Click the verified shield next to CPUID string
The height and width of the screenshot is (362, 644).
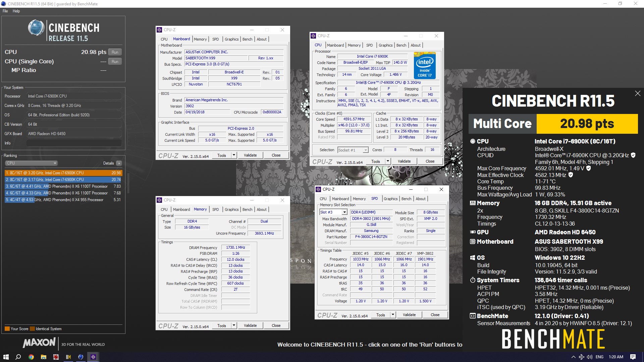click(x=633, y=155)
